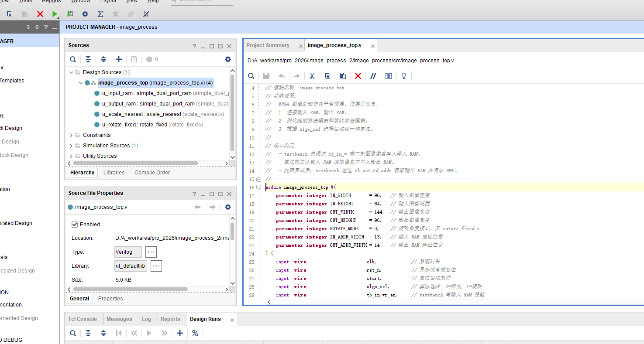
Task: Open the Source File Properties gear icon
Action: pos(228,207)
